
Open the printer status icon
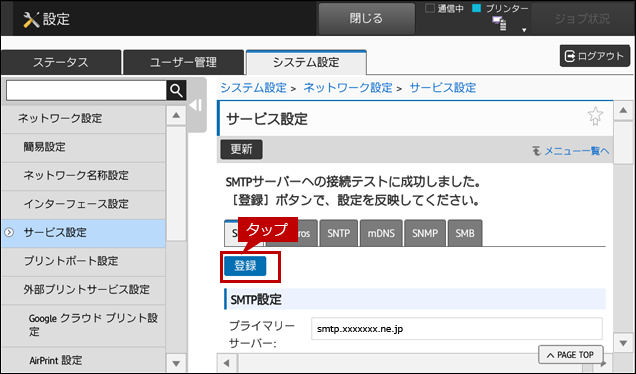pos(499,24)
